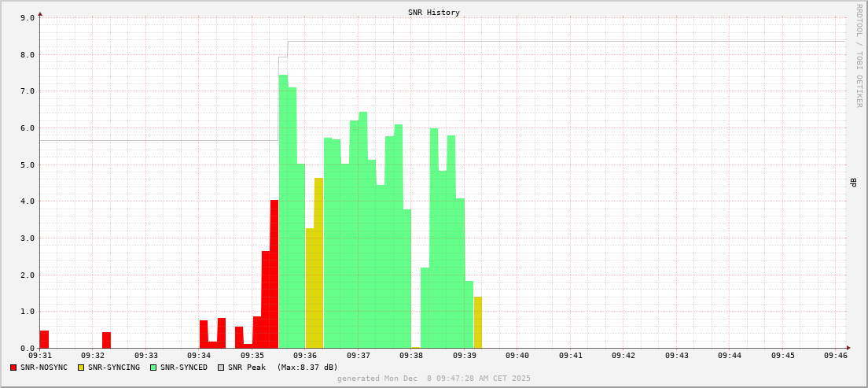
Task: Click the Max:8.37 dB peak value text
Action: coord(307,368)
